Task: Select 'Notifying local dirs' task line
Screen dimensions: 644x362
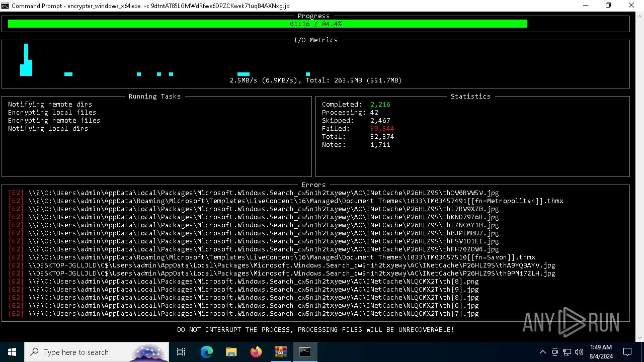Action: [48, 128]
